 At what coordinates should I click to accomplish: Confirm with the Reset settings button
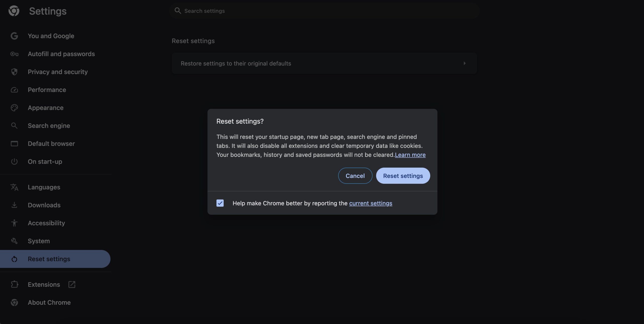(403, 176)
